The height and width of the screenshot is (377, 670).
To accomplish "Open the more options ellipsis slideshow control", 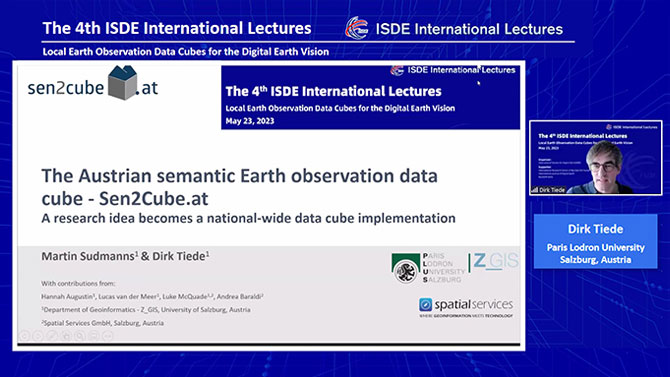I will pos(108,336).
